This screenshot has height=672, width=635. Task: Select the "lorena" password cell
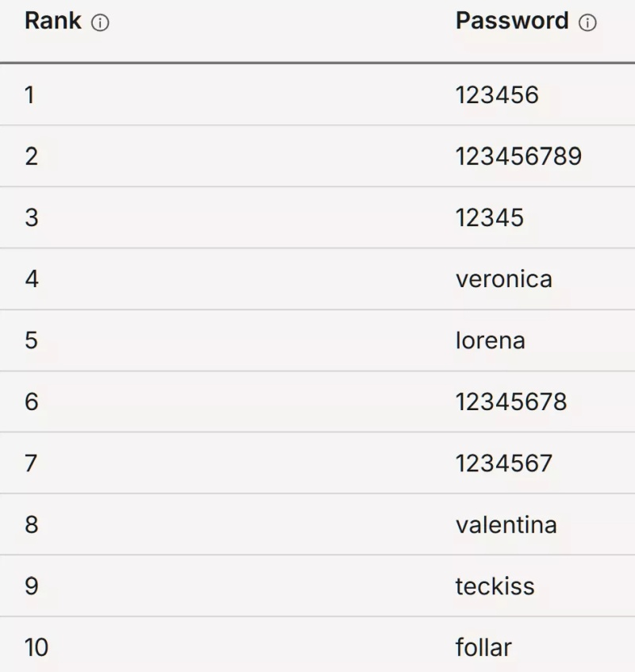coord(490,340)
